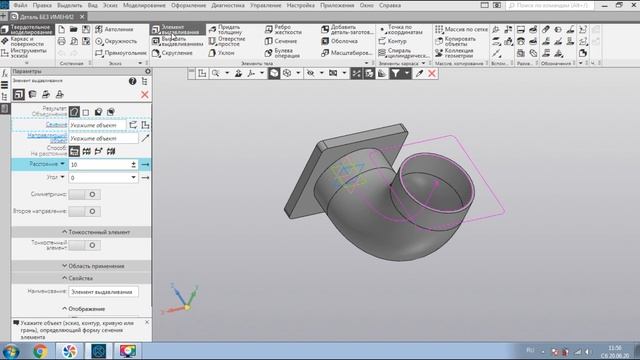Toggle the Симметрично switch

tap(84, 195)
